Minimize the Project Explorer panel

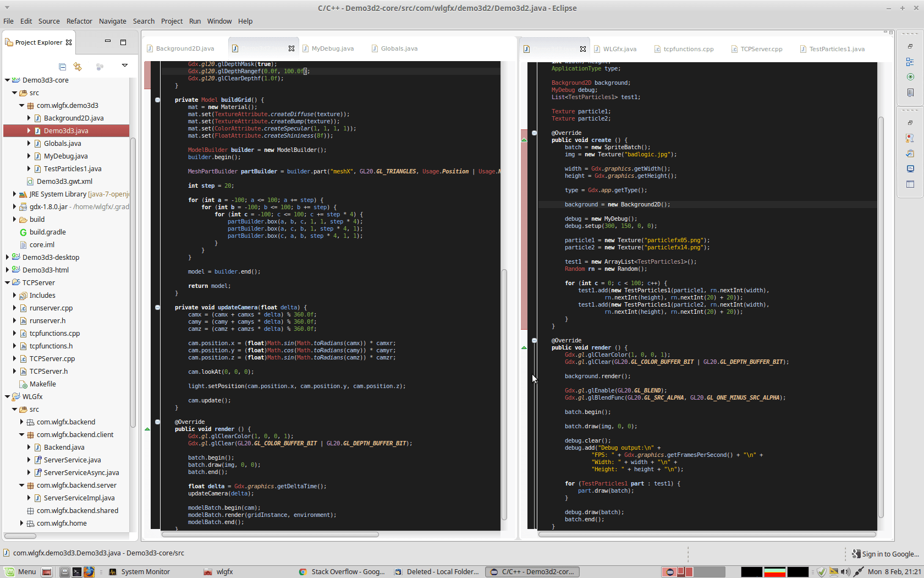(108, 41)
